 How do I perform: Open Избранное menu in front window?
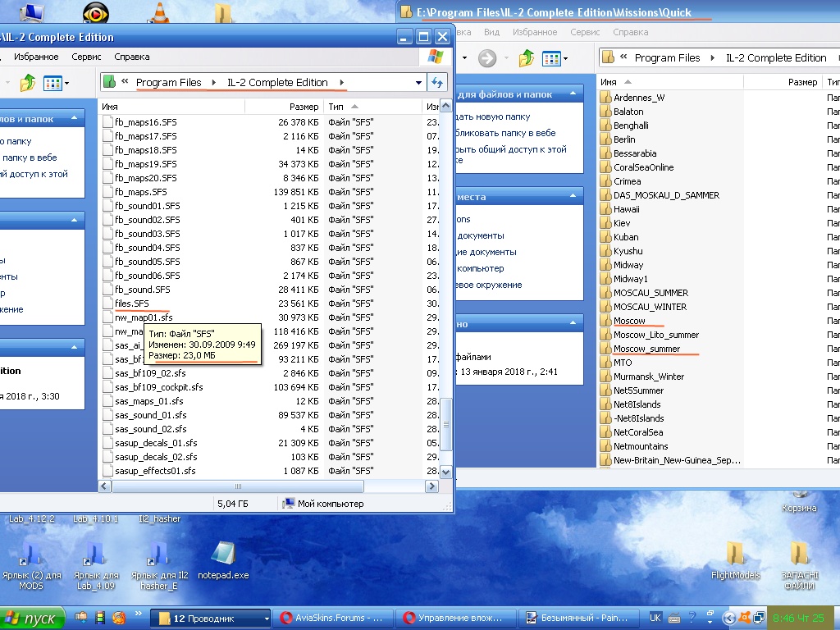point(36,57)
